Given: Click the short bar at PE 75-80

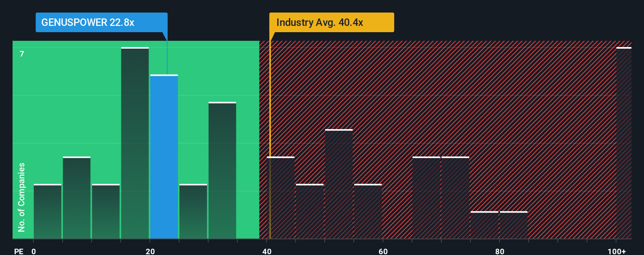Looking at the screenshot, I should (x=485, y=225).
